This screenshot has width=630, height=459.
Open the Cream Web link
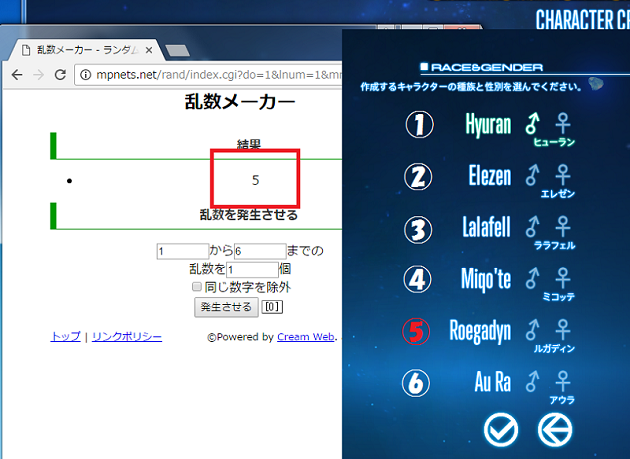[x=306, y=337]
